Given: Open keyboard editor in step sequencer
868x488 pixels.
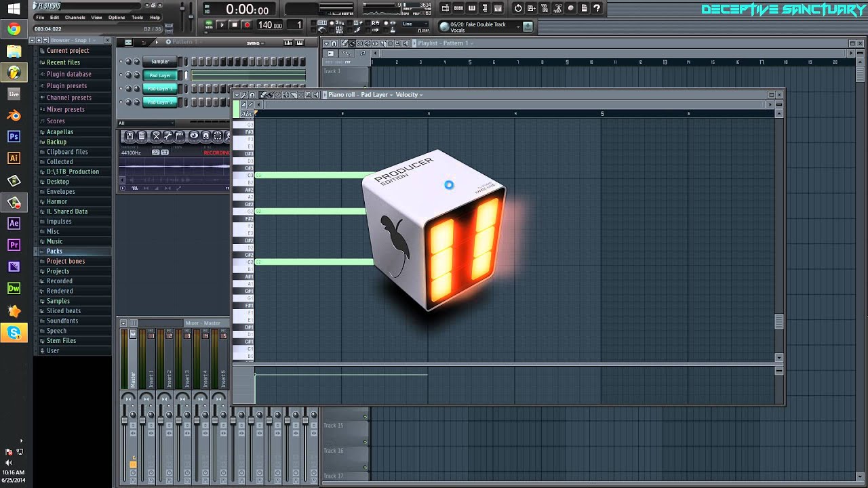Looking at the screenshot, I should coord(299,43).
